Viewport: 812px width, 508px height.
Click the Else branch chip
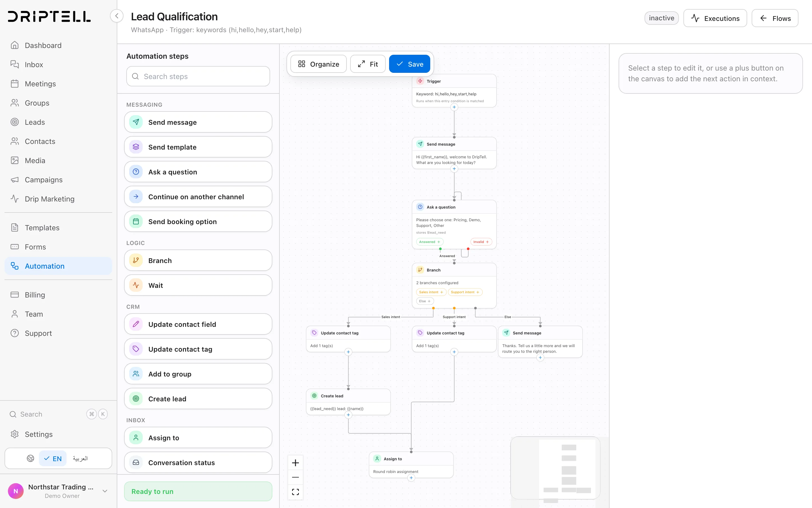(425, 301)
